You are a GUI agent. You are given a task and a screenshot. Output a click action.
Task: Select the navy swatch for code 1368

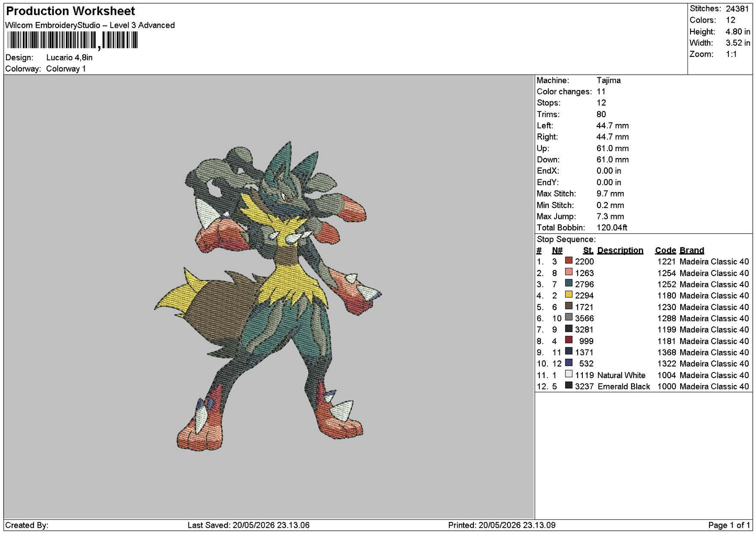click(x=569, y=352)
